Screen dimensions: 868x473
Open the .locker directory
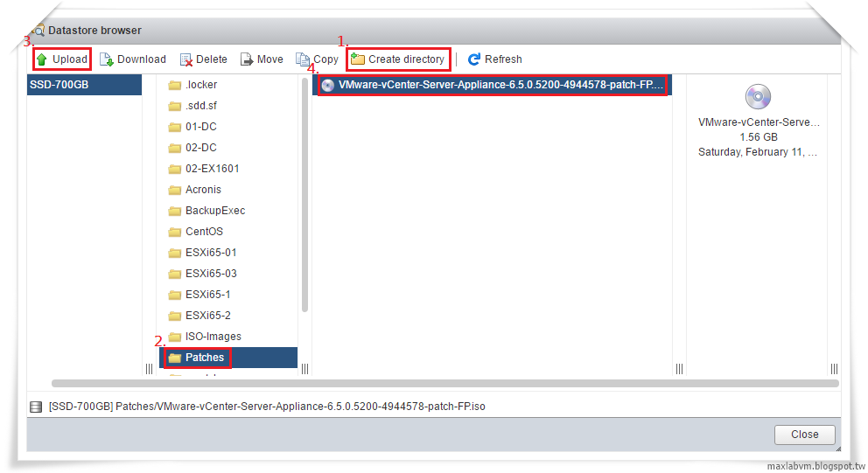point(201,85)
